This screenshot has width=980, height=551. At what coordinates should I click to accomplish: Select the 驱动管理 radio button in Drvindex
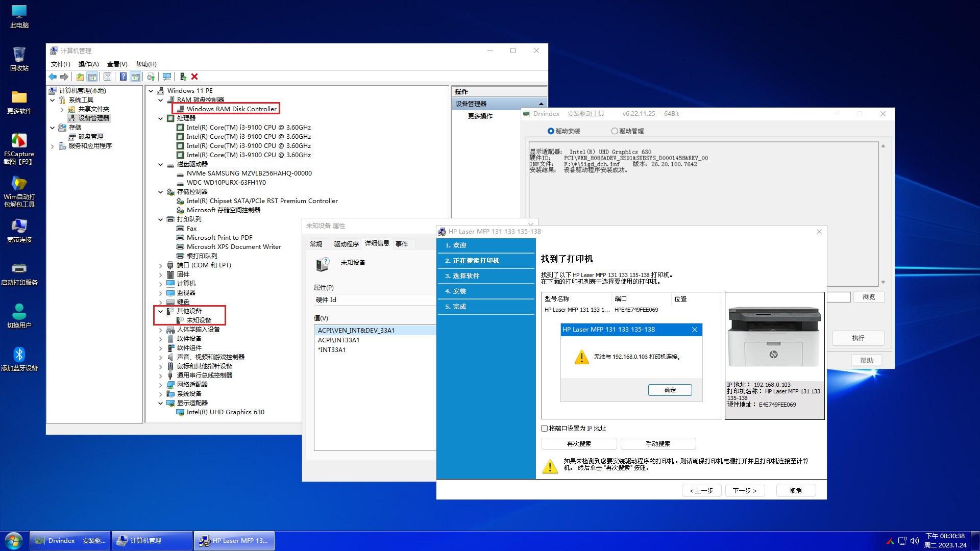615,131
